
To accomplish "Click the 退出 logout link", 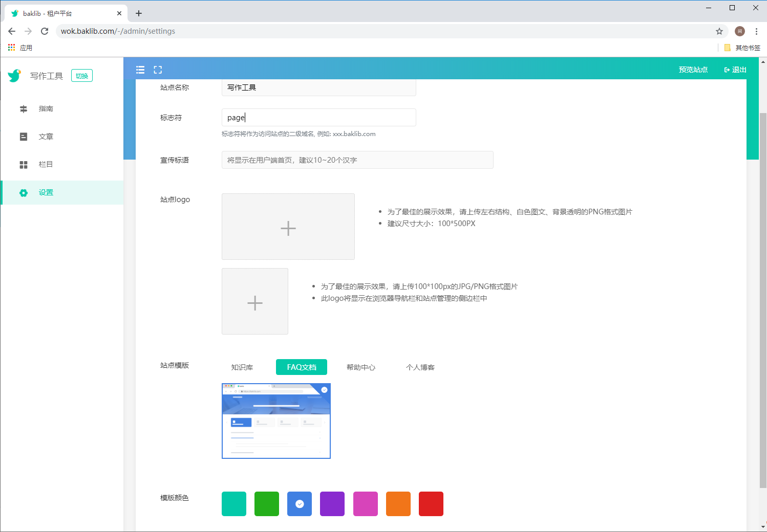I will pos(735,70).
